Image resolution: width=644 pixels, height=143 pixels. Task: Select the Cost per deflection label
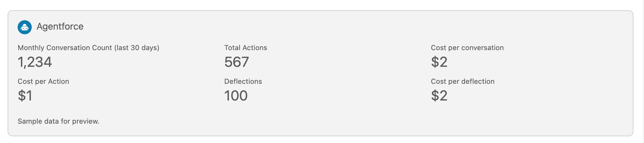[462, 81]
